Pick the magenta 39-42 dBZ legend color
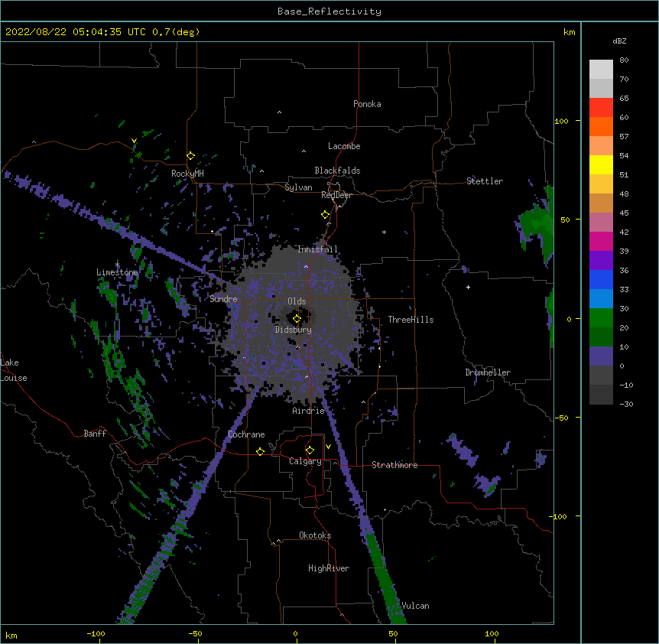659x644 pixels. [x=601, y=241]
